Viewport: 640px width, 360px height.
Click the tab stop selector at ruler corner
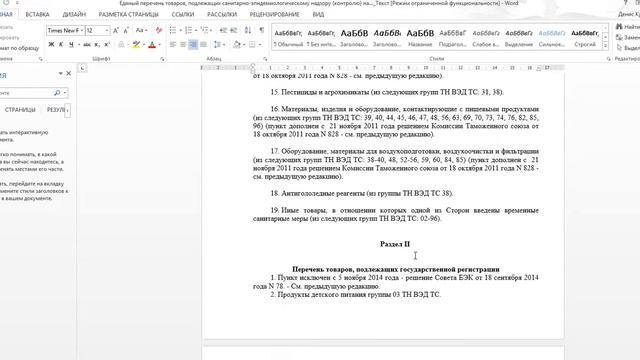click(82, 68)
